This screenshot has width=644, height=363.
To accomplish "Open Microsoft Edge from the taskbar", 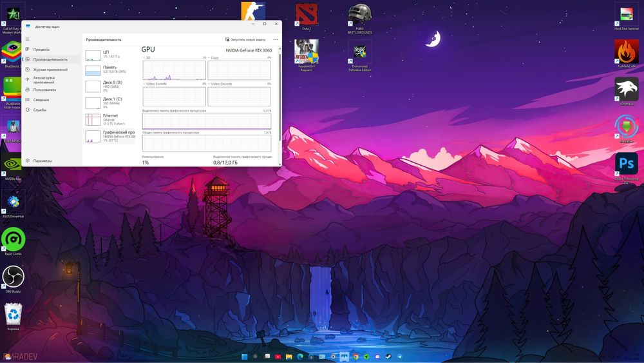I will coord(300,357).
